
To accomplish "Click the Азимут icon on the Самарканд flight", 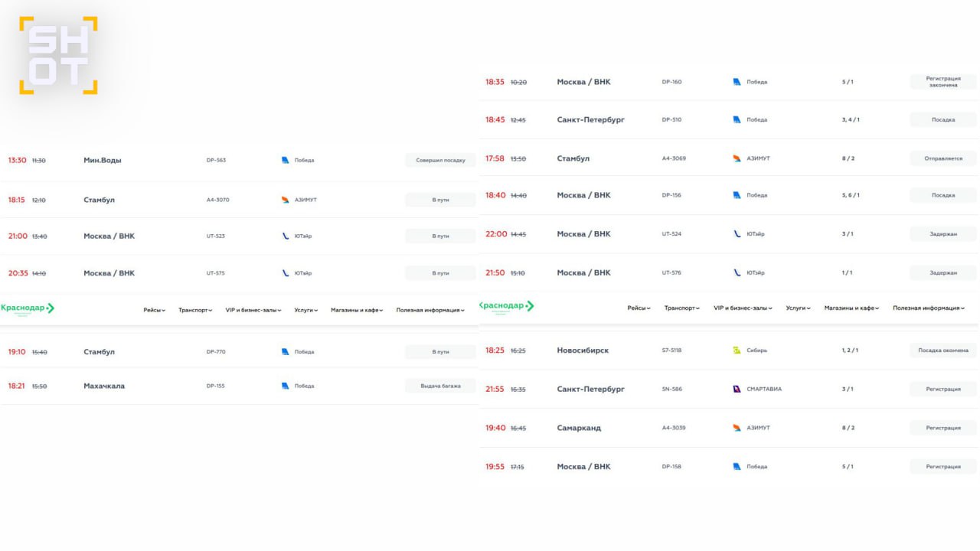I will pyautogui.click(x=737, y=428).
